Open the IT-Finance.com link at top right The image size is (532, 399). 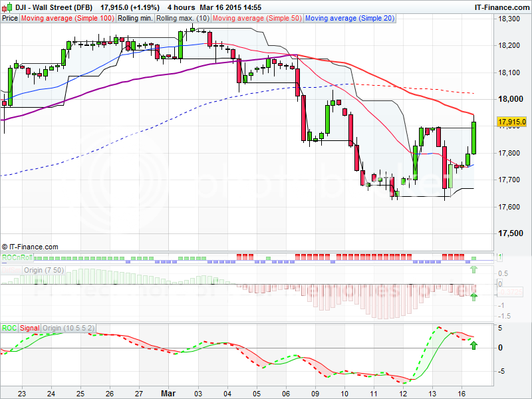[x=501, y=6]
